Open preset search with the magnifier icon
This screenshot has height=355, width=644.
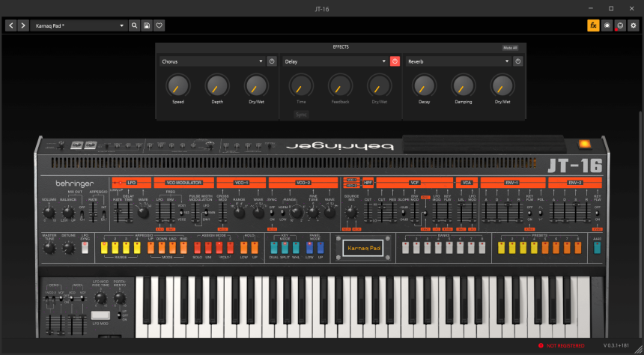[x=134, y=25]
